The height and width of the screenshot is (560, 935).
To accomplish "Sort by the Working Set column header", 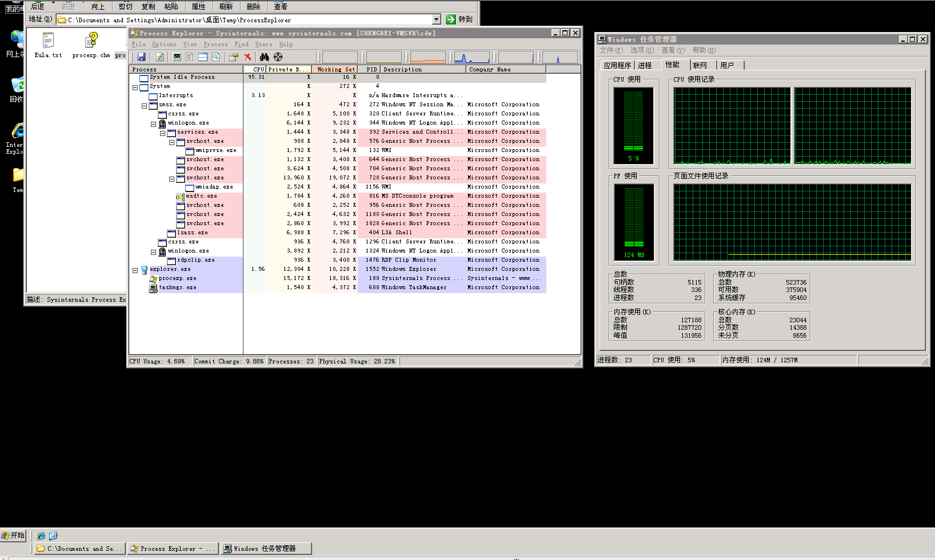I will [335, 70].
